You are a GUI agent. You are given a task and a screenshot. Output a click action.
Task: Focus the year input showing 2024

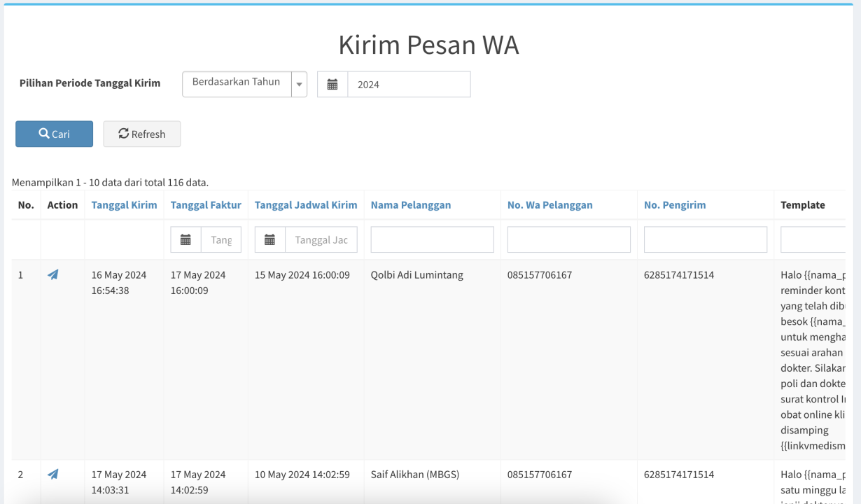tap(409, 85)
